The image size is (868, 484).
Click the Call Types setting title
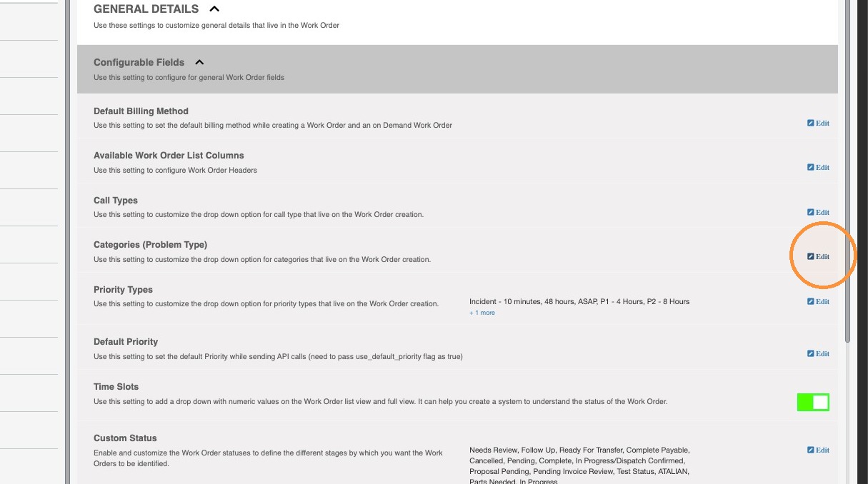[x=116, y=200]
